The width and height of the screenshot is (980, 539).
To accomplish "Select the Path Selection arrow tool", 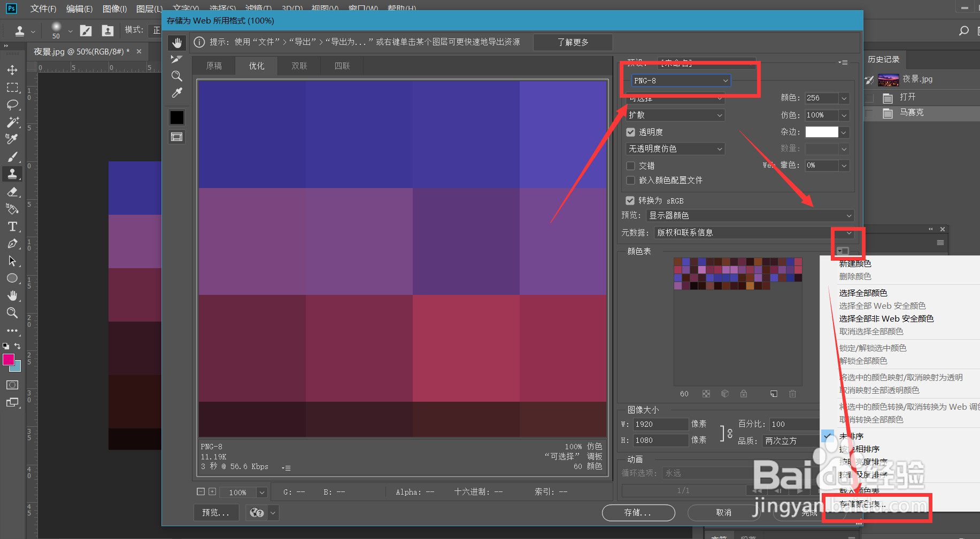I will [12, 261].
